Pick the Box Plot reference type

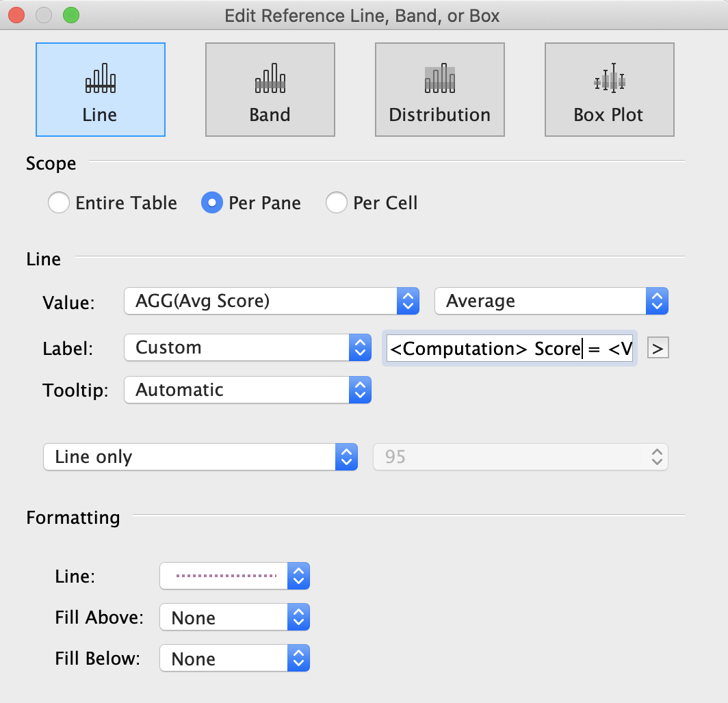609,90
